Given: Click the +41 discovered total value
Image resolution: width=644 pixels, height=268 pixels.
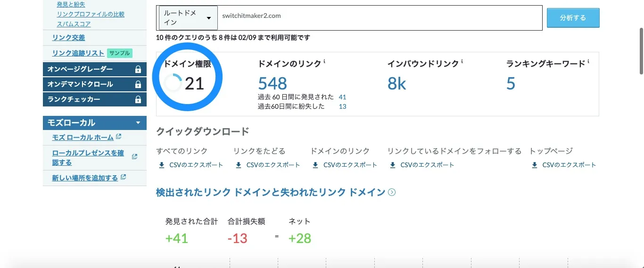Looking at the screenshot, I should coord(177,238).
